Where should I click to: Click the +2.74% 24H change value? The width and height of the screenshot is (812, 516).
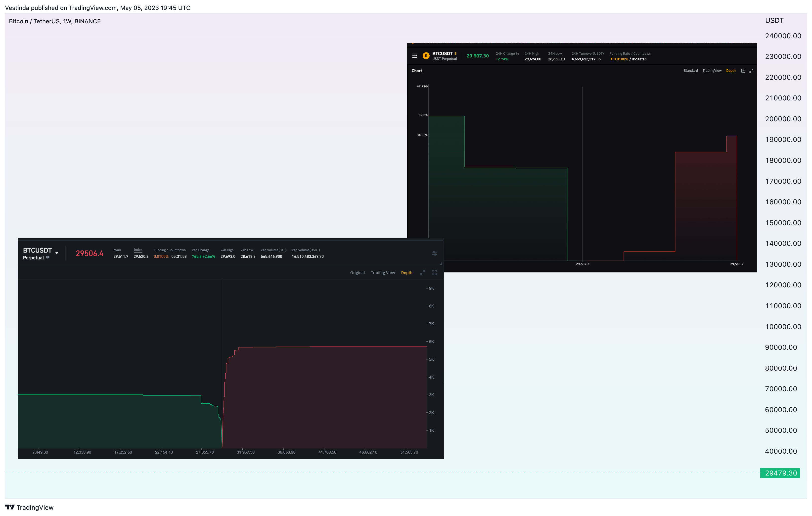(x=502, y=59)
